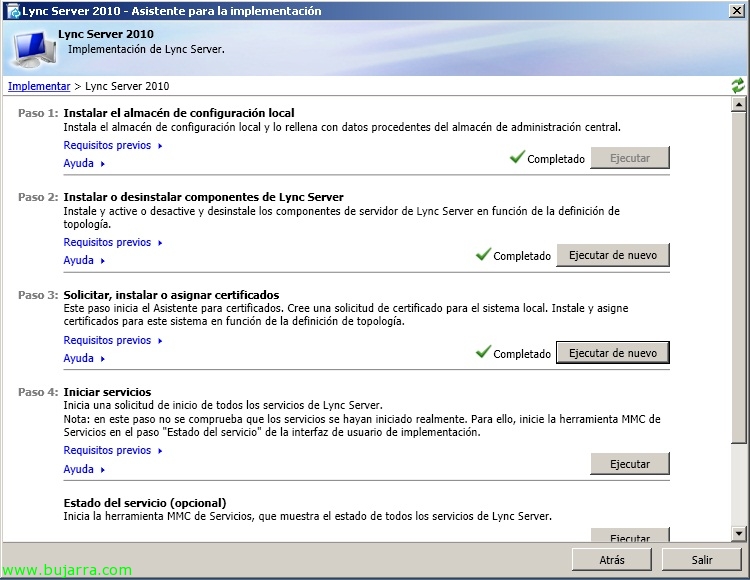
Task: Expand Requisitos previos under Paso 4
Action: pos(112,450)
